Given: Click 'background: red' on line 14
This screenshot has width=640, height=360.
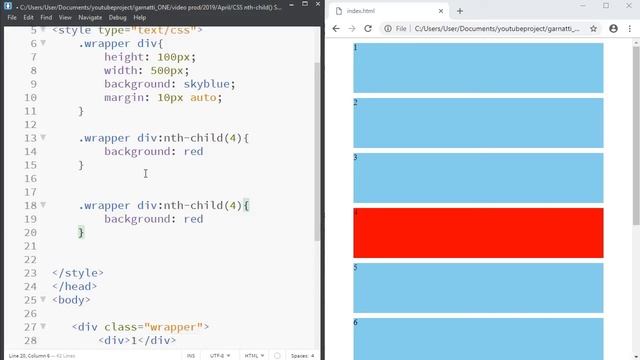Looking at the screenshot, I should [153, 151].
